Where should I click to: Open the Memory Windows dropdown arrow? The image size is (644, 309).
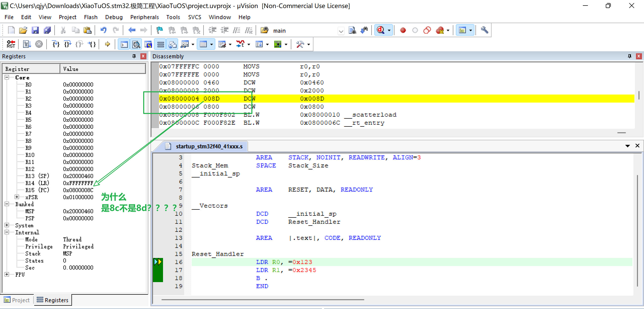212,45
